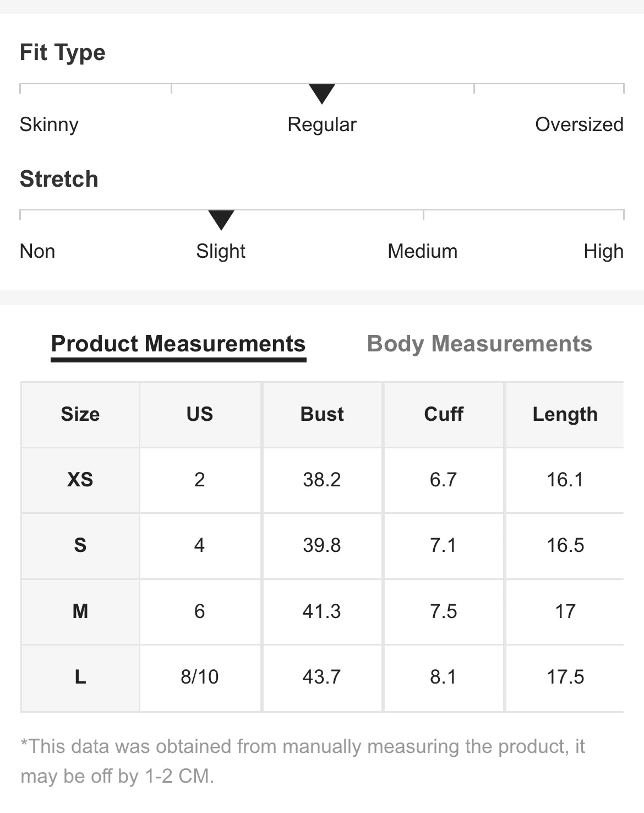Click the Cuff column header
The width and height of the screenshot is (644, 813).
pos(444,414)
